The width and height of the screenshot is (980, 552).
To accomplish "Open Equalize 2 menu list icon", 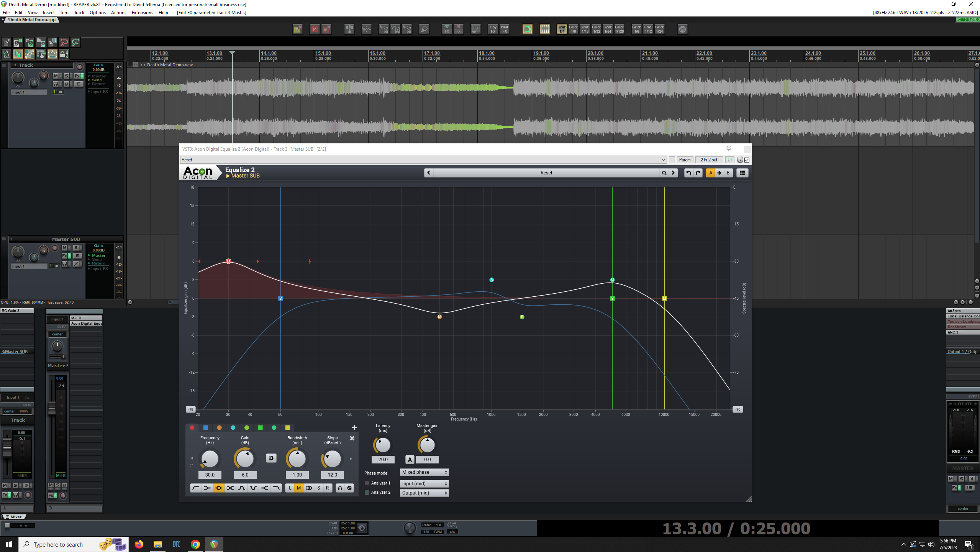I will click(x=742, y=173).
